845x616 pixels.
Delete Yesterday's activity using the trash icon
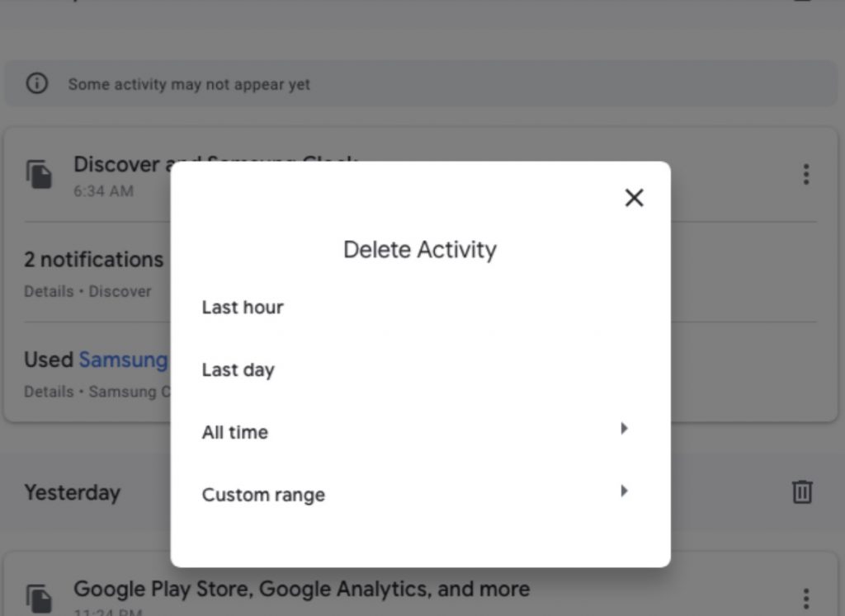click(x=803, y=491)
